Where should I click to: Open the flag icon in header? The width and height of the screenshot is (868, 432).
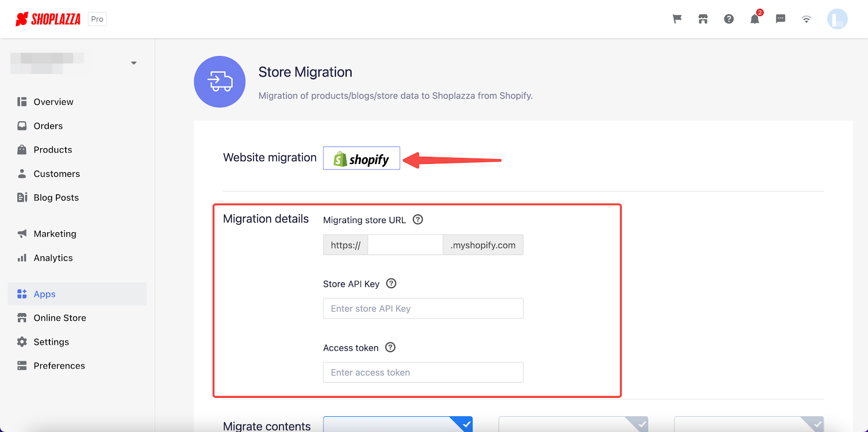pos(677,19)
